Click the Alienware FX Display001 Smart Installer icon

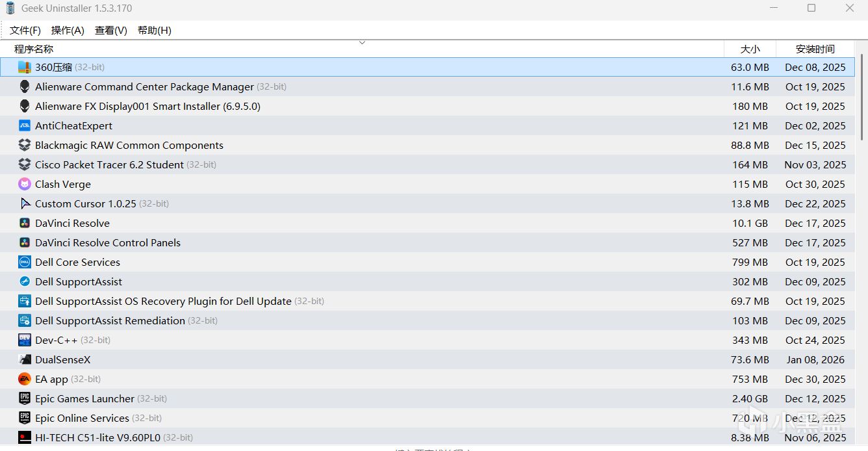tap(25, 106)
